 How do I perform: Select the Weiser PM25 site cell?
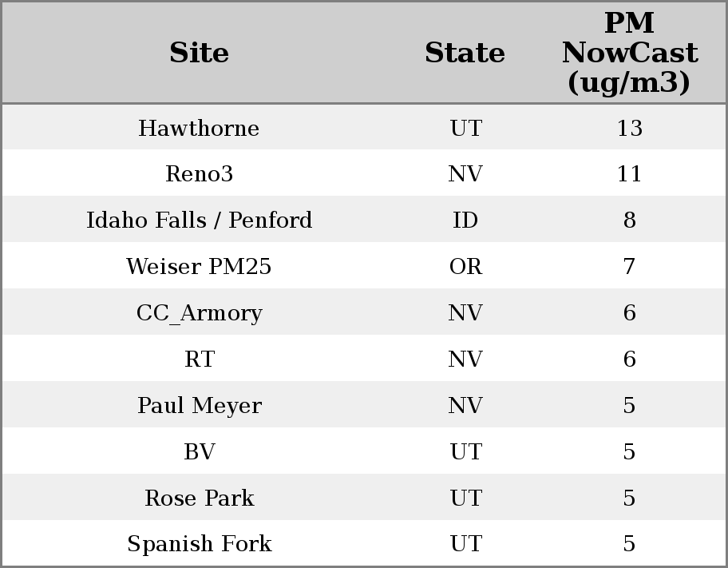[x=199, y=267]
